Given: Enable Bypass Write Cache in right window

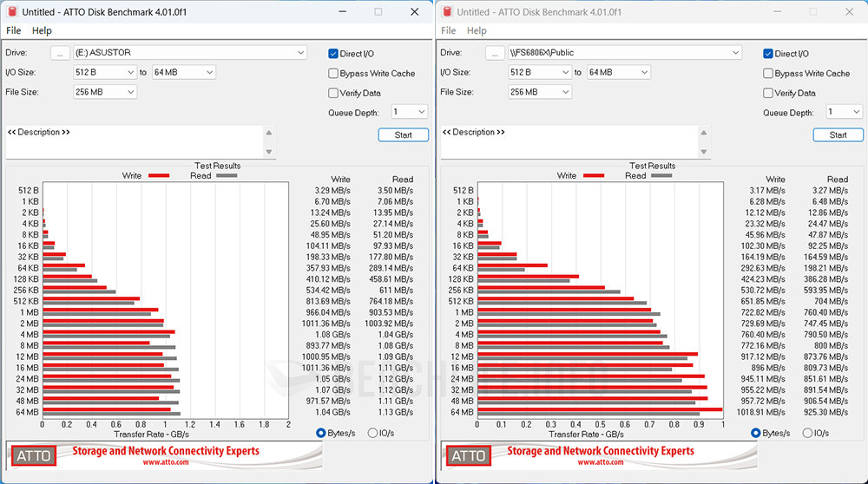Looking at the screenshot, I should [768, 74].
